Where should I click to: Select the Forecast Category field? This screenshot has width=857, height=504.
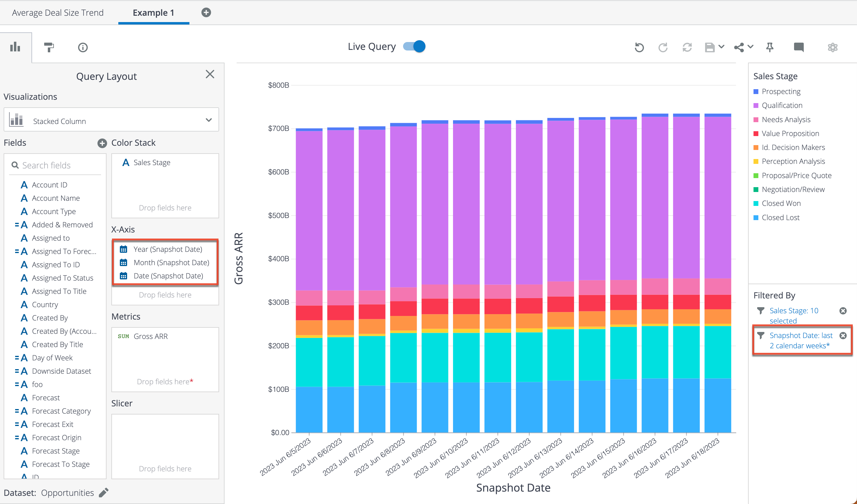click(x=61, y=411)
